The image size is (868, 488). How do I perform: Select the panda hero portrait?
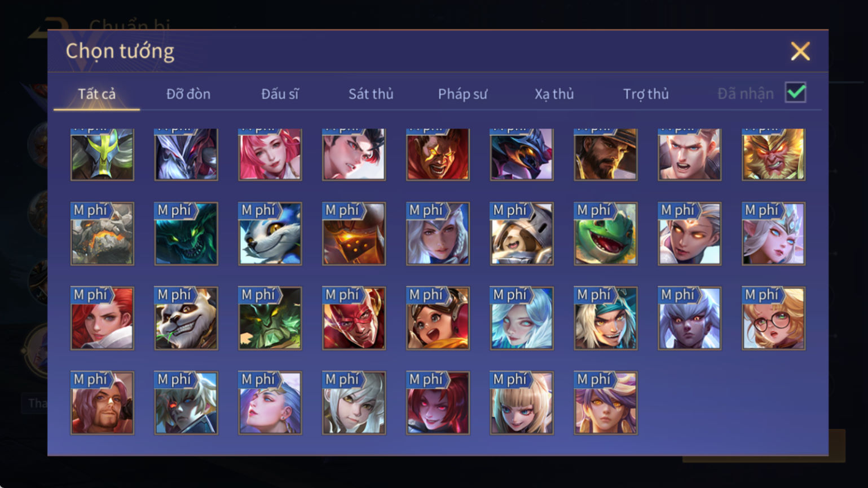tap(186, 318)
